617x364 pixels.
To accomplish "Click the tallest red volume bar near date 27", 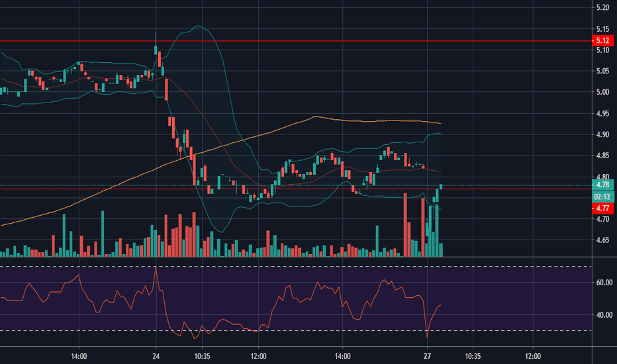I will (405, 224).
